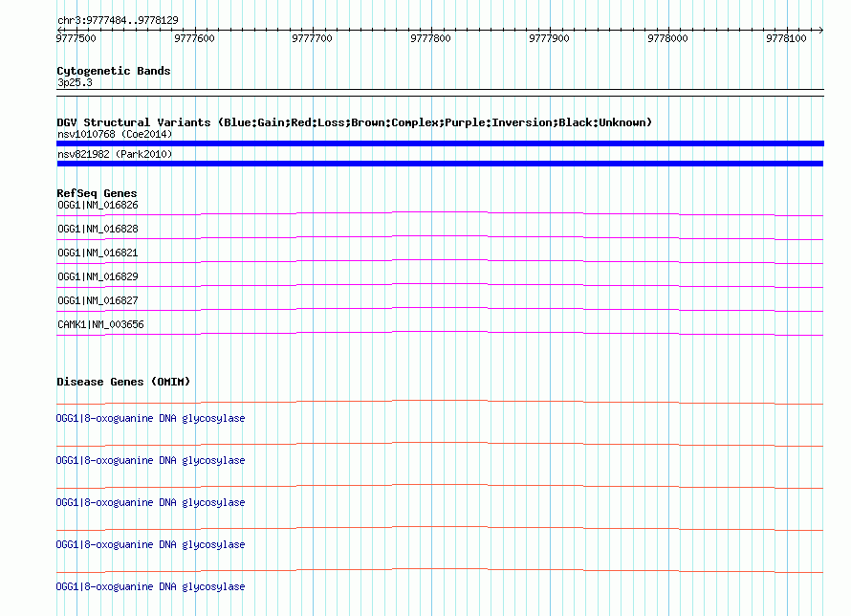851x616 pixels.
Task: Click the Disease Genes (OMIM) track heading
Action: pos(123,382)
